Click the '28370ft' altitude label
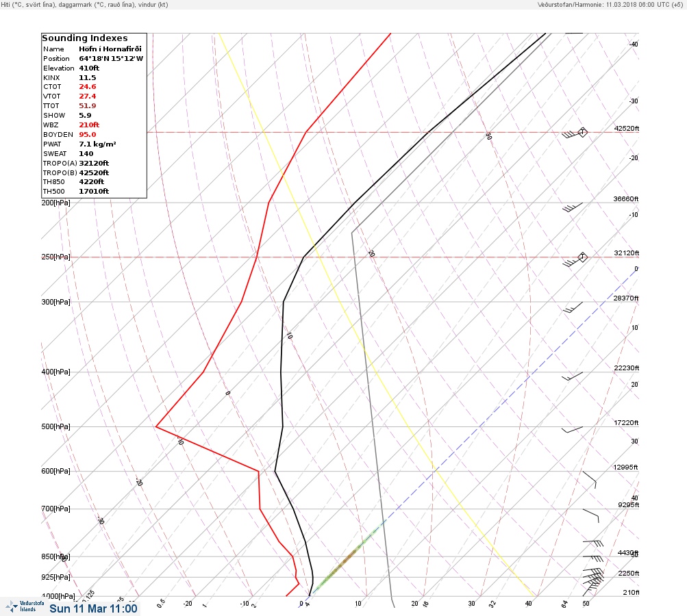The width and height of the screenshot is (687, 616). 625,298
